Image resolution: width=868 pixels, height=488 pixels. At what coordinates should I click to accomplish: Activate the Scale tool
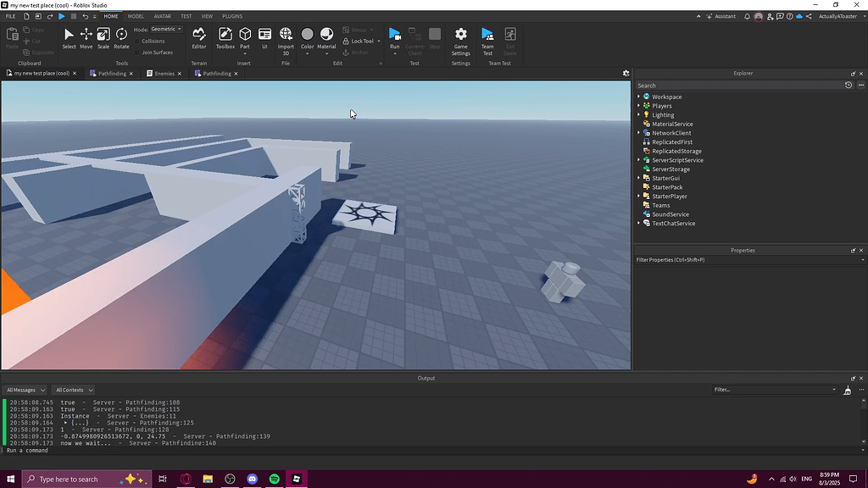(x=103, y=39)
